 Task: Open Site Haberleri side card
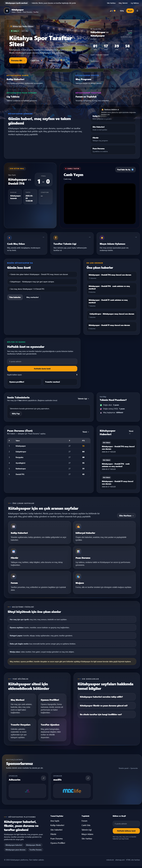(113, 128)
